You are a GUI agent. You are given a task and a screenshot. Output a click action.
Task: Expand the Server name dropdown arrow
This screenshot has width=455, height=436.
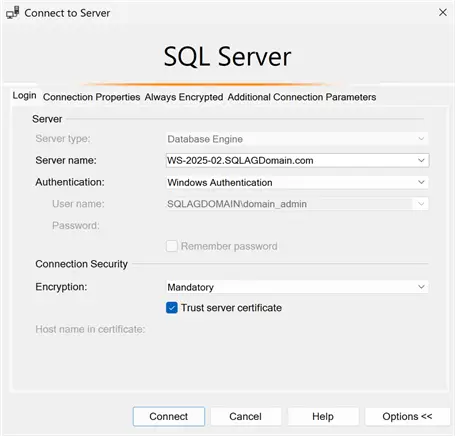(421, 160)
